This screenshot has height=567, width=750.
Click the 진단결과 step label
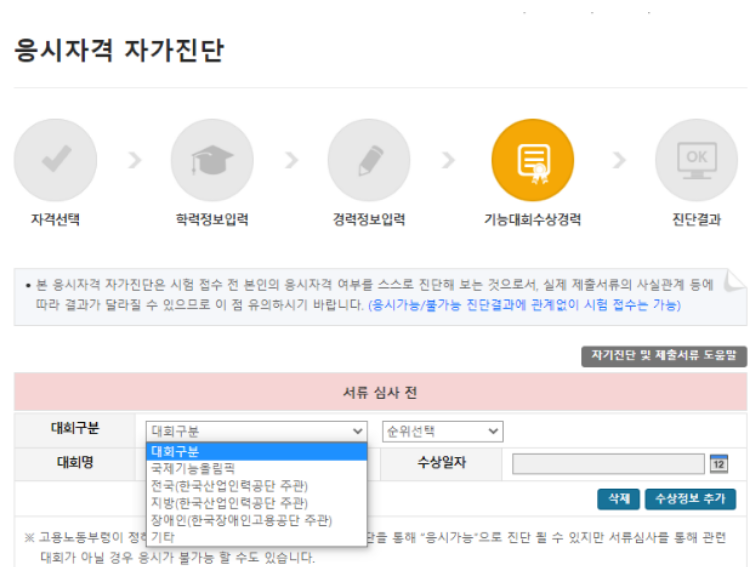click(x=696, y=220)
